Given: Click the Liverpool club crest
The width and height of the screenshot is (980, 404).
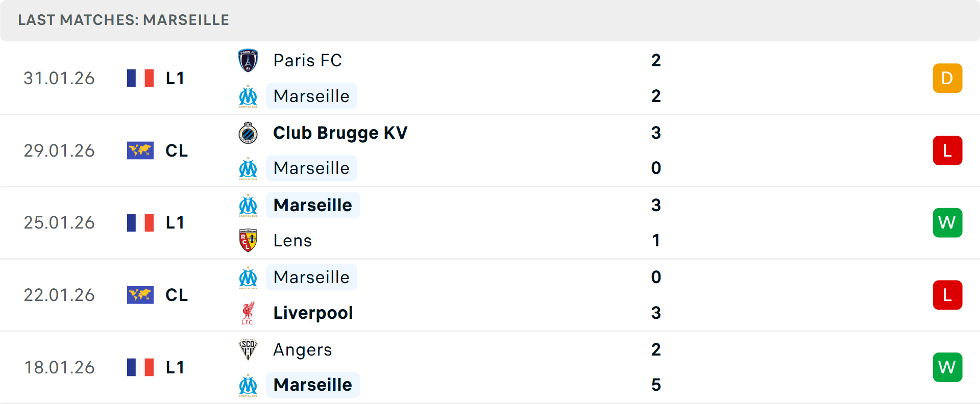Looking at the screenshot, I should [248, 313].
